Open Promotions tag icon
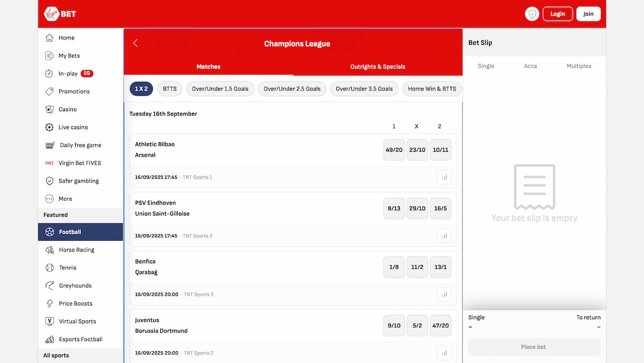This screenshot has width=644, height=363. pos(49,92)
